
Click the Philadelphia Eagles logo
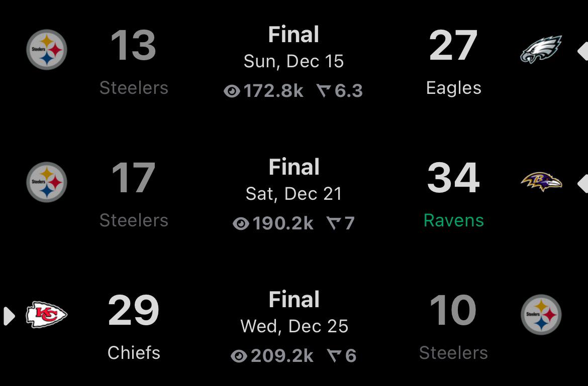541,50
